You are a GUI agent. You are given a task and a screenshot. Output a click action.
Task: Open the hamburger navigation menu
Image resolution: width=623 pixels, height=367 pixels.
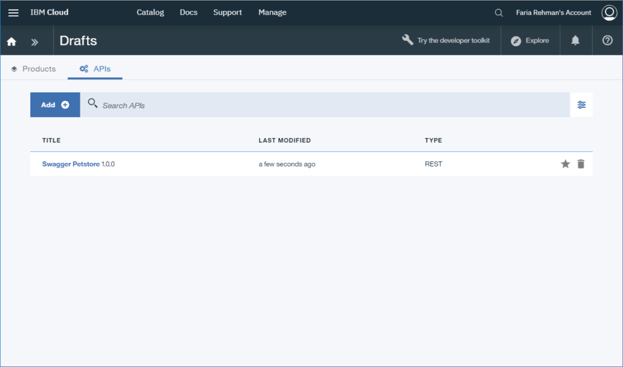click(x=13, y=13)
